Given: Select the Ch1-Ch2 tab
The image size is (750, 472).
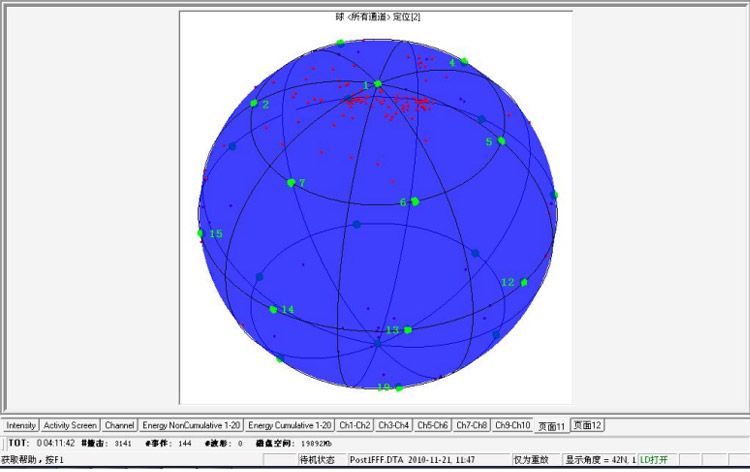Looking at the screenshot, I should (355, 425).
